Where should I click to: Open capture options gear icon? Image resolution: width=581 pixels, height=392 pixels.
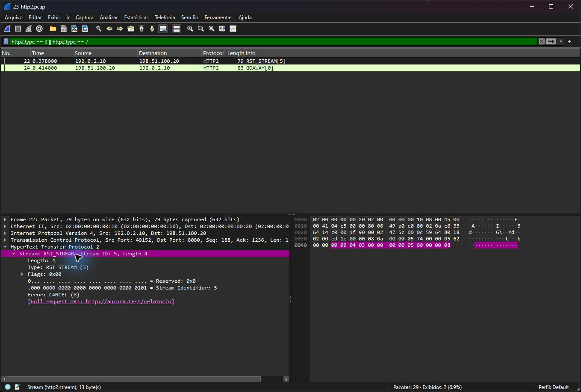[39, 29]
